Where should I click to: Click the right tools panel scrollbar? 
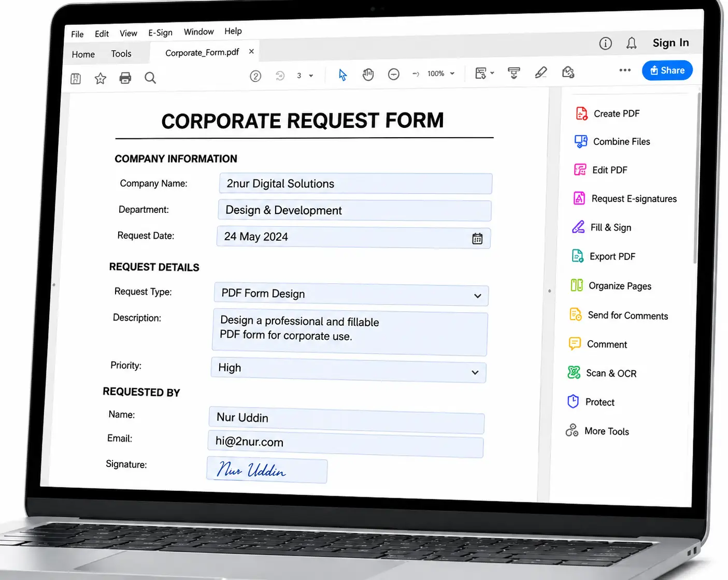coord(696,179)
